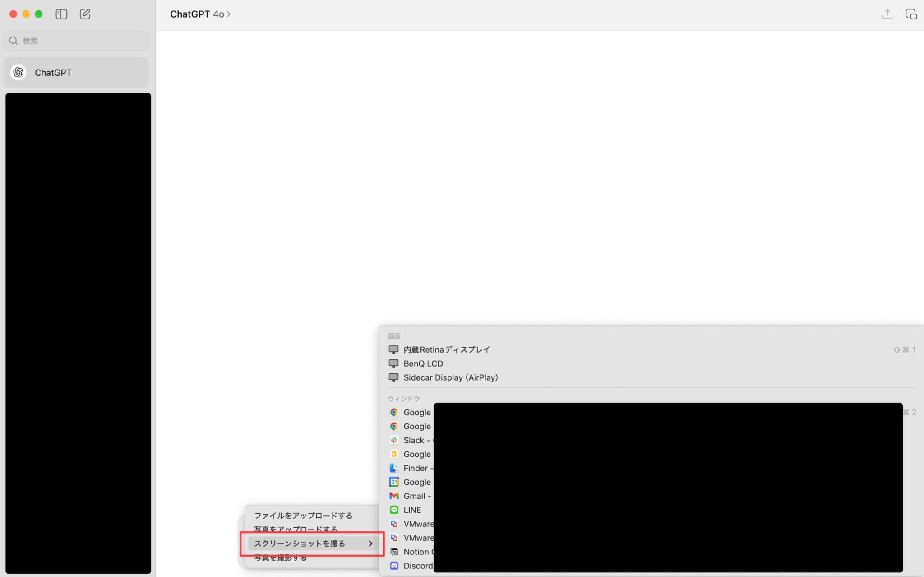Pick the Notion window entry
Image resolution: width=924 pixels, height=577 pixels.
tap(410, 552)
